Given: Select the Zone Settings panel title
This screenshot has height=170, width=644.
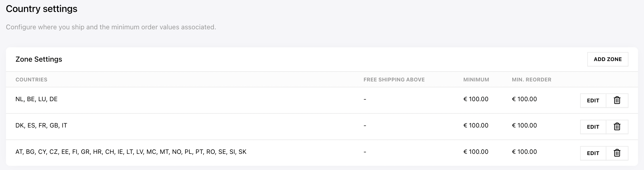Looking at the screenshot, I should click(x=39, y=59).
